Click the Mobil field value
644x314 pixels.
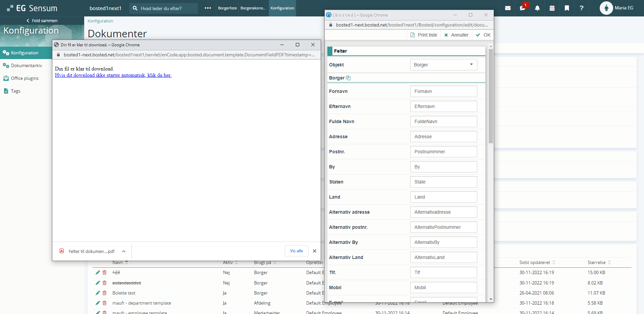pyautogui.click(x=443, y=287)
